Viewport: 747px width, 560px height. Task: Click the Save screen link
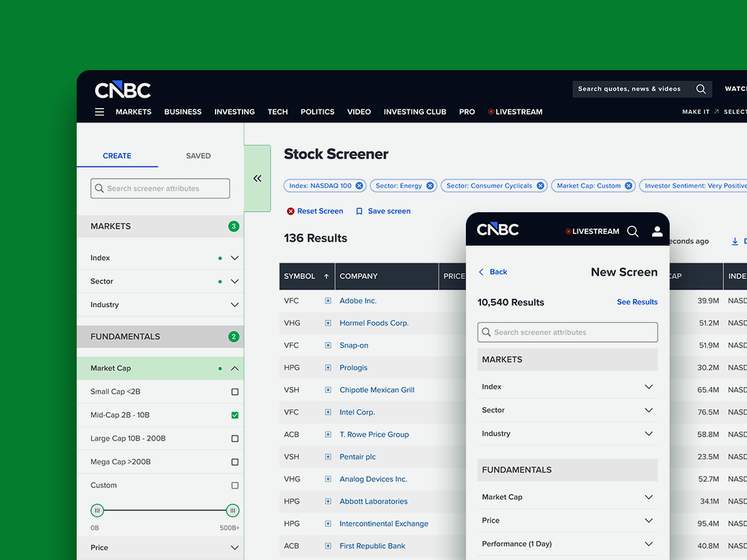(x=389, y=211)
